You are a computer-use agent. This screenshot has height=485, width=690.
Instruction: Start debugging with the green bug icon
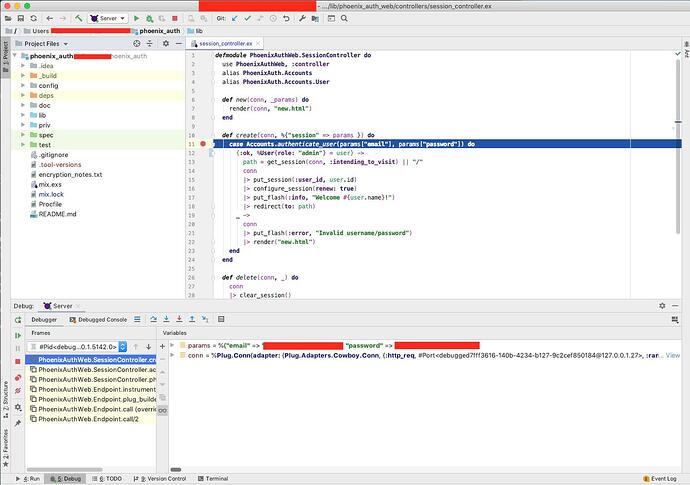[x=150, y=18]
